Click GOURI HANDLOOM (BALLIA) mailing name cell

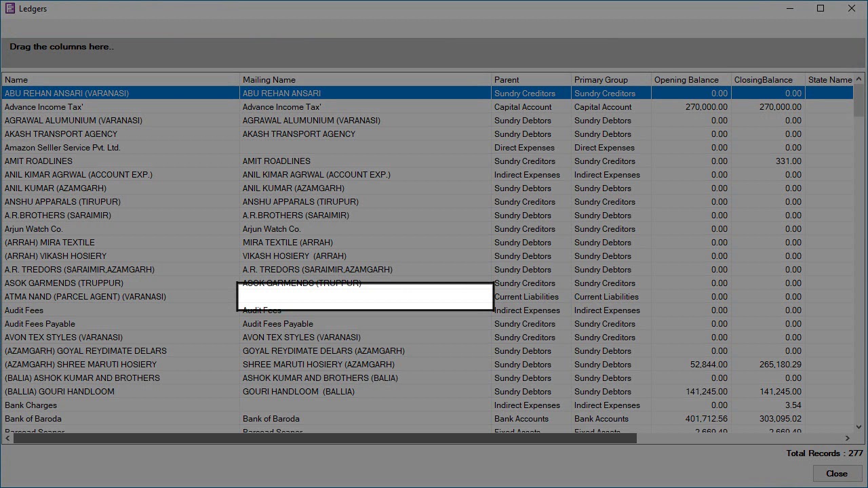pyautogui.click(x=366, y=391)
